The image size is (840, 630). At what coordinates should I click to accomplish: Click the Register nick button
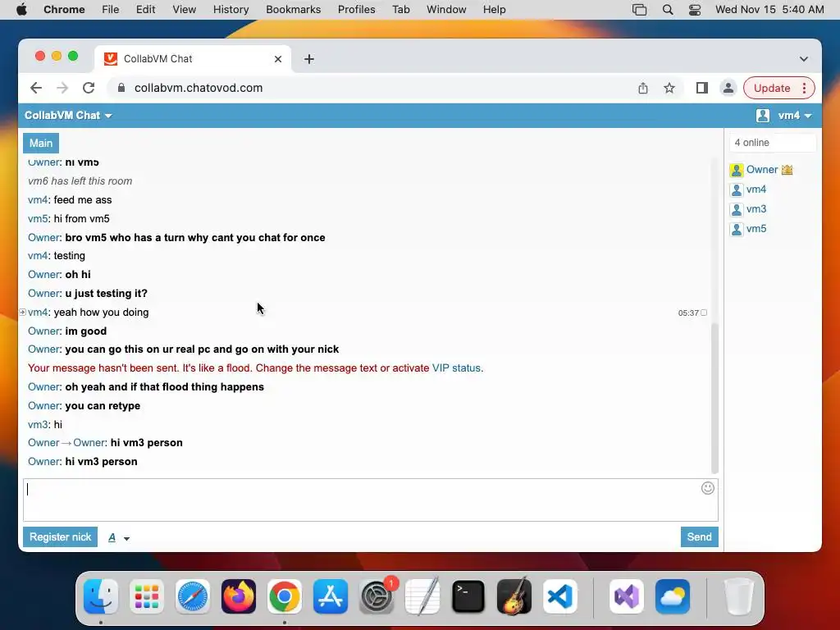click(x=60, y=536)
